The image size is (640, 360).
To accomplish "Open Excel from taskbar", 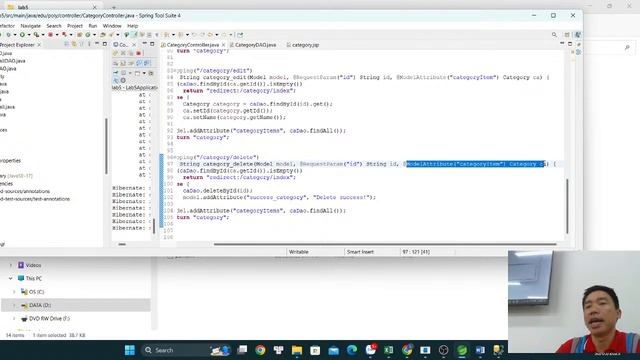I will pyautogui.click(x=389, y=350).
